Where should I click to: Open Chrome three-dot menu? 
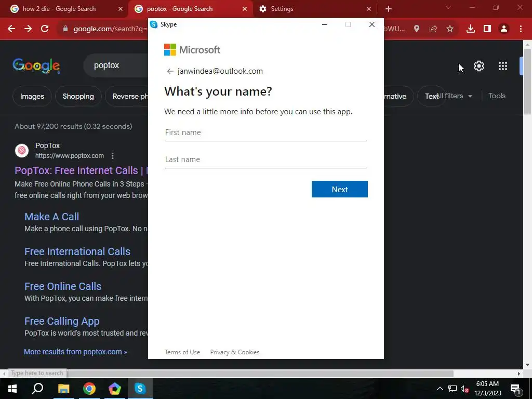(521, 29)
